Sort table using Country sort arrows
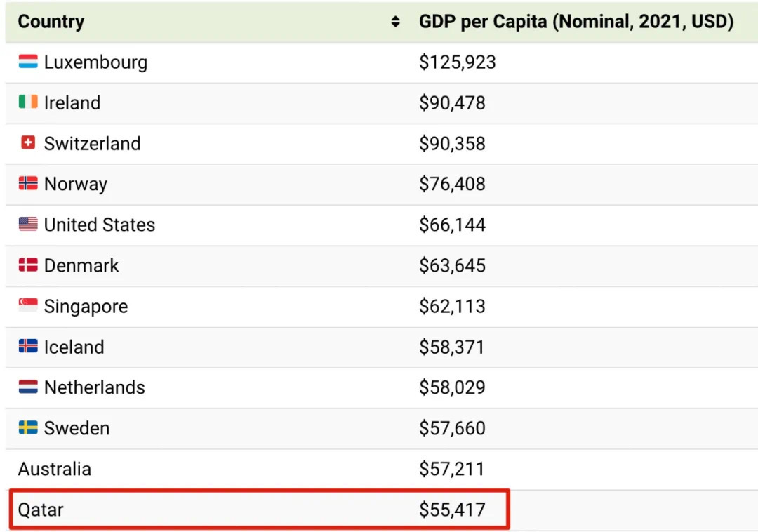The height and width of the screenshot is (532, 758). 396,22
